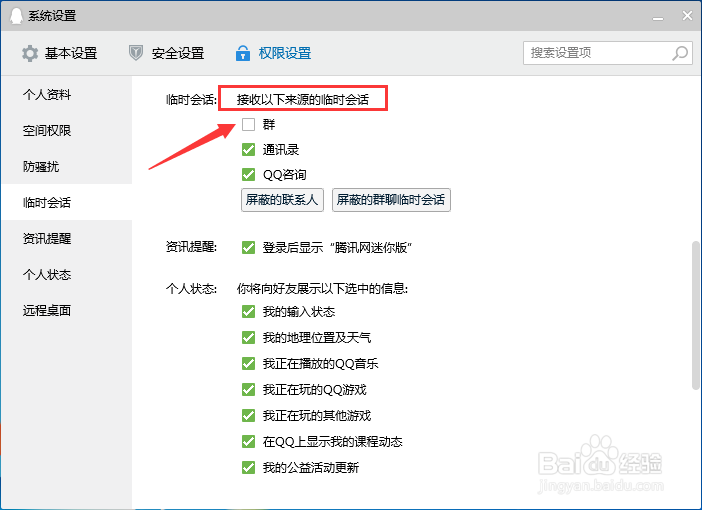Uncheck the 通讯录 checkbox
Screen dimensions: 702x510
248,149
